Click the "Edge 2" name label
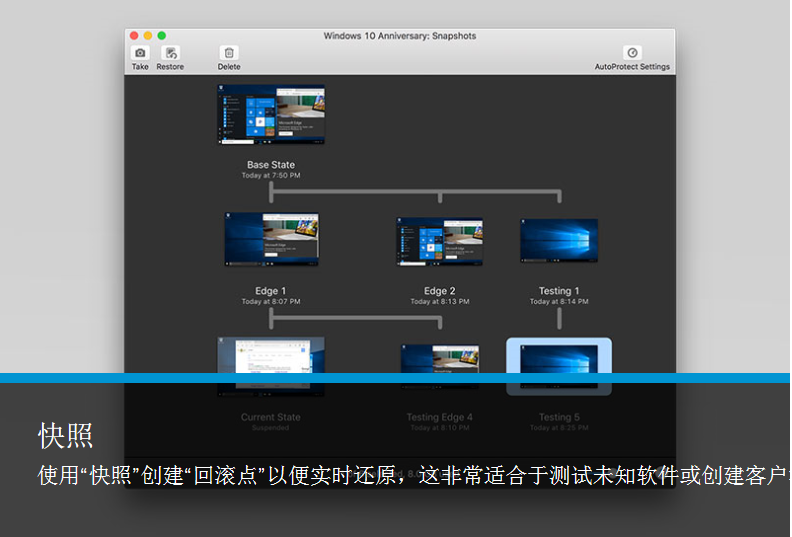Viewport: 792px width, 537px height. coord(439,291)
